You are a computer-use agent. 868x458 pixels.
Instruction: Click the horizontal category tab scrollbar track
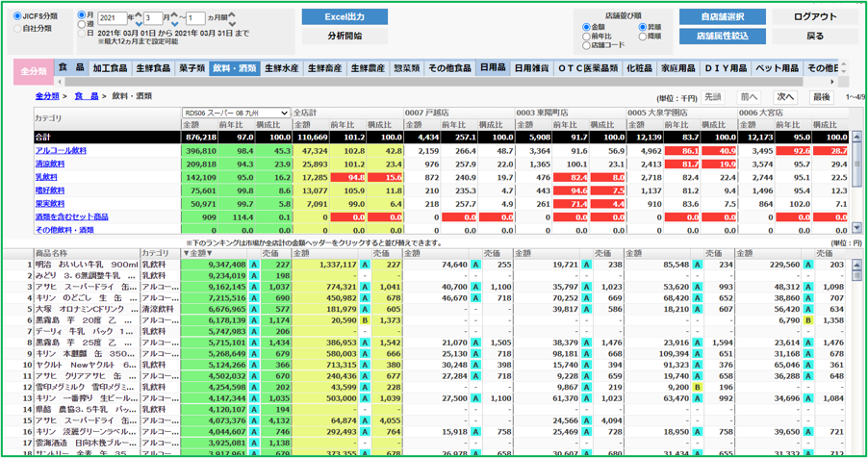tap(446, 82)
